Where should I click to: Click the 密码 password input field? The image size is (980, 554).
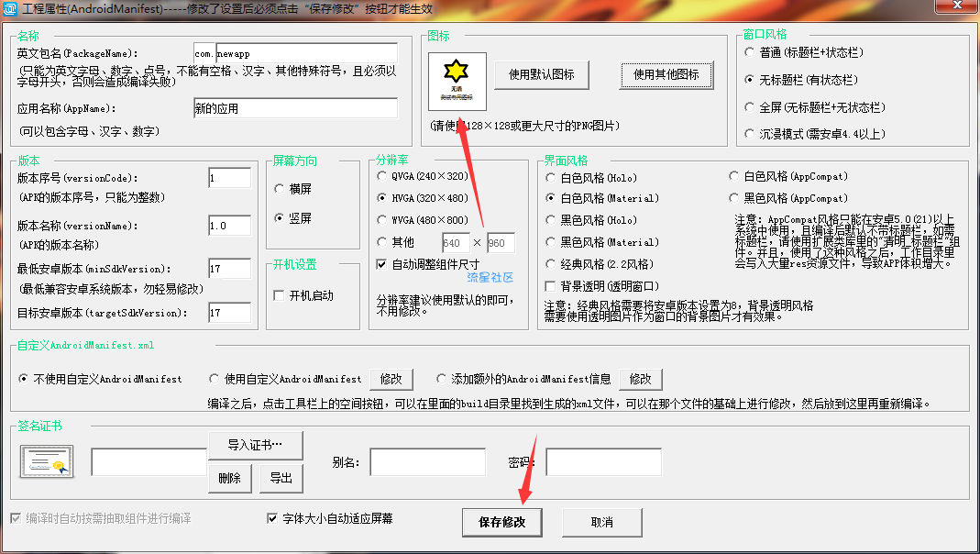pos(604,462)
